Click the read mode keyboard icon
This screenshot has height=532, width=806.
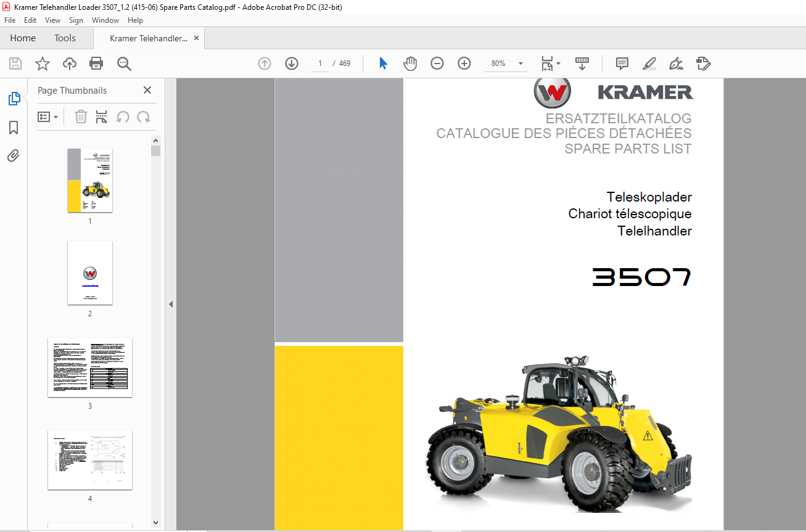(582, 63)
